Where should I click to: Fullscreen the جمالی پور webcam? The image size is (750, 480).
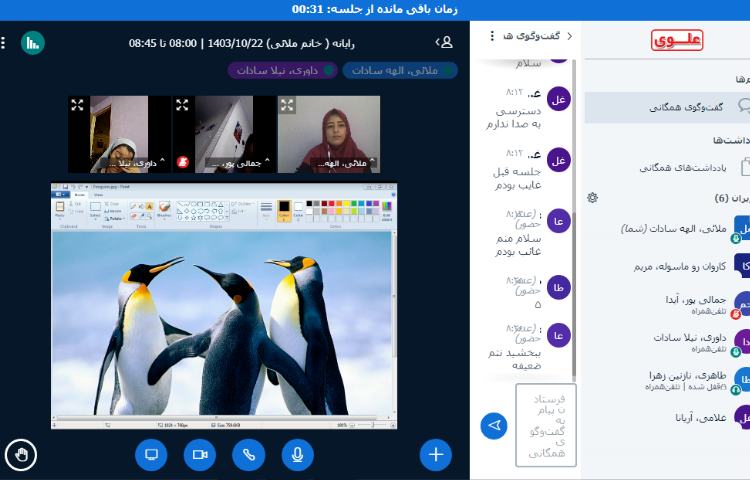pyautogui.click(x=182, y=105)
